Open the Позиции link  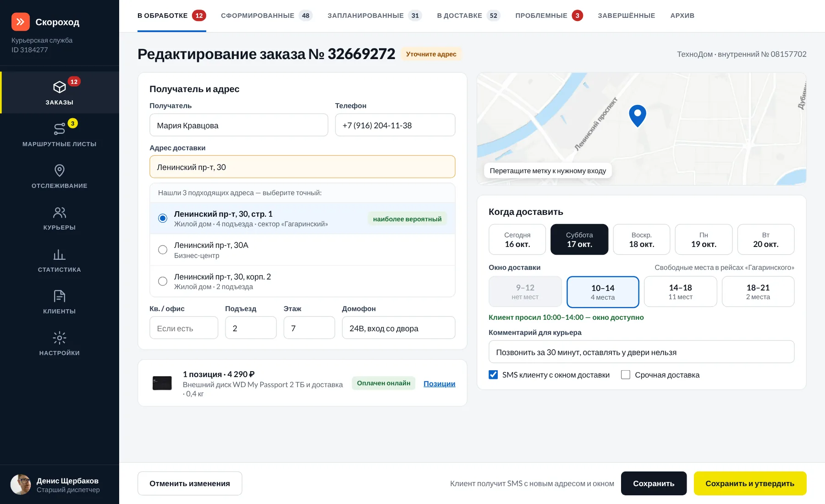coord(439,383)
